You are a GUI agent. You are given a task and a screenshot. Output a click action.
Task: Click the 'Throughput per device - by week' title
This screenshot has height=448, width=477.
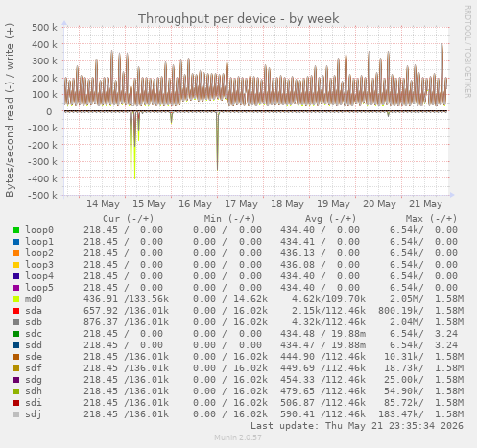(238, 19)
